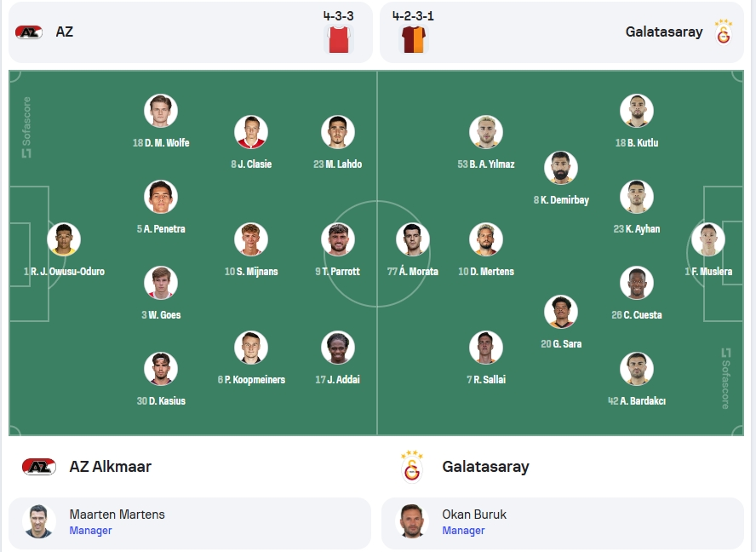Open K. Demirbay player avatar

pos(561,168)
